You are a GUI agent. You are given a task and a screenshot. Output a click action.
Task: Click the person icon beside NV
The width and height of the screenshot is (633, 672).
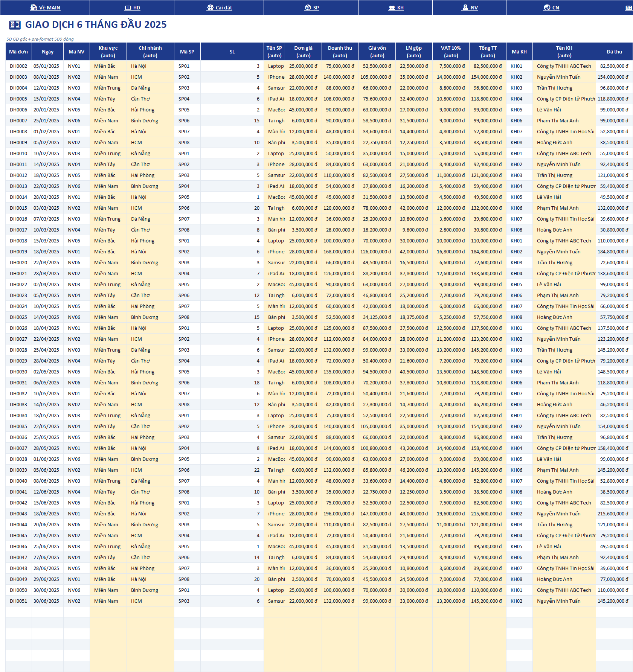465,8
